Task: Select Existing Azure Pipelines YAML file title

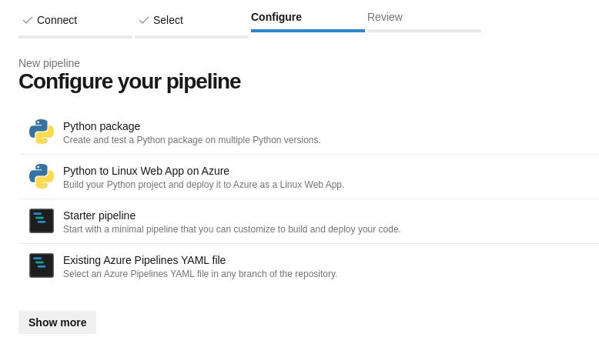Action: (144, 260)
